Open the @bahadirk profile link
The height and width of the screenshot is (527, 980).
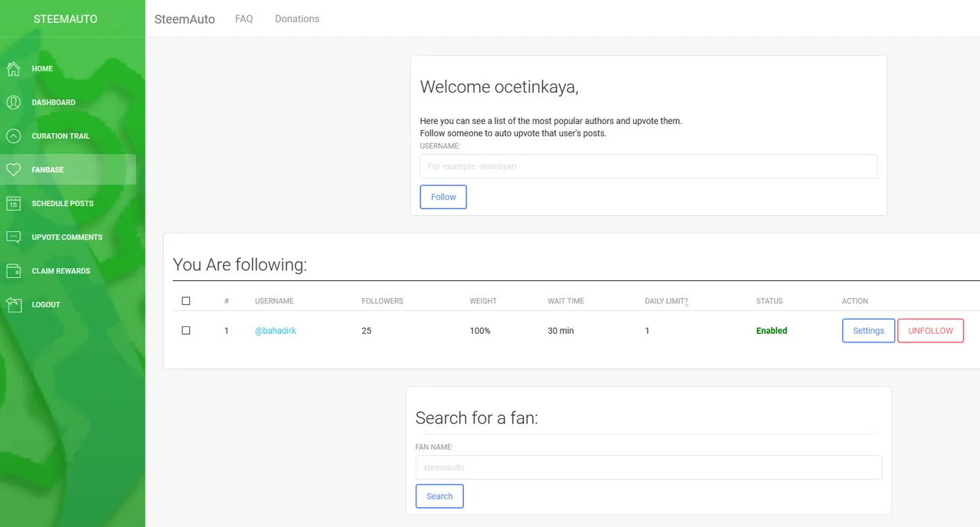276,331
